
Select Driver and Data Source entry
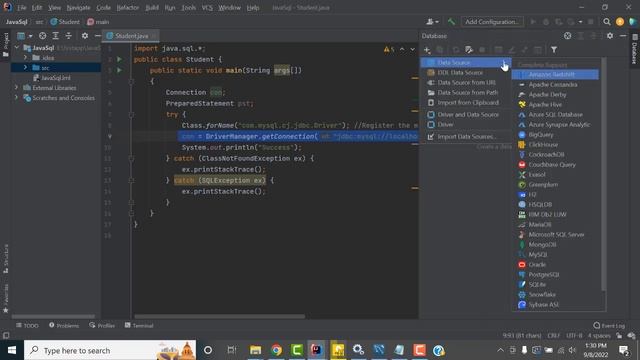tap(465, 115)
